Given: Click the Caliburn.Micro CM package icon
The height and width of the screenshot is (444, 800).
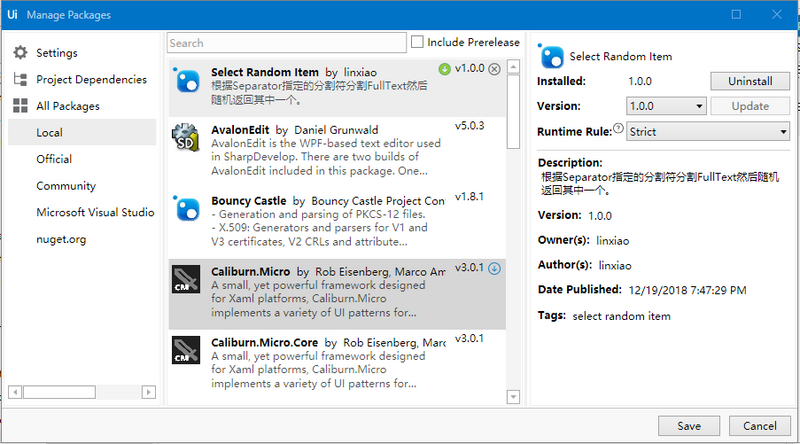Looking at the screenshot, I should (186, 279).
